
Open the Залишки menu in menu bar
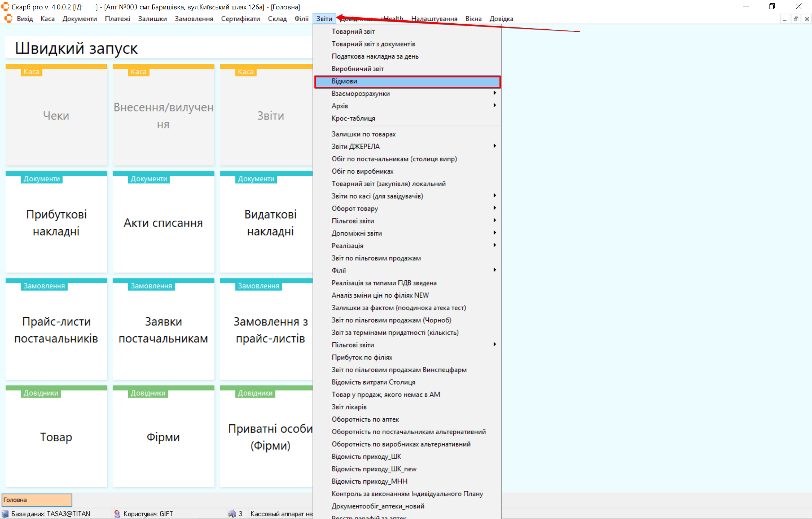pos(152,19)
